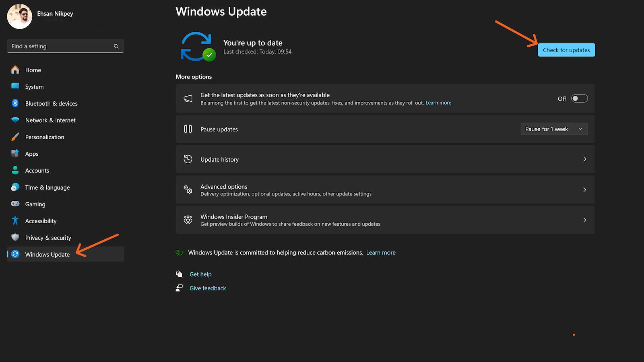Click Pause for 1 week button
The width and height of the screenshot is (644, 362).
point(547,129)
